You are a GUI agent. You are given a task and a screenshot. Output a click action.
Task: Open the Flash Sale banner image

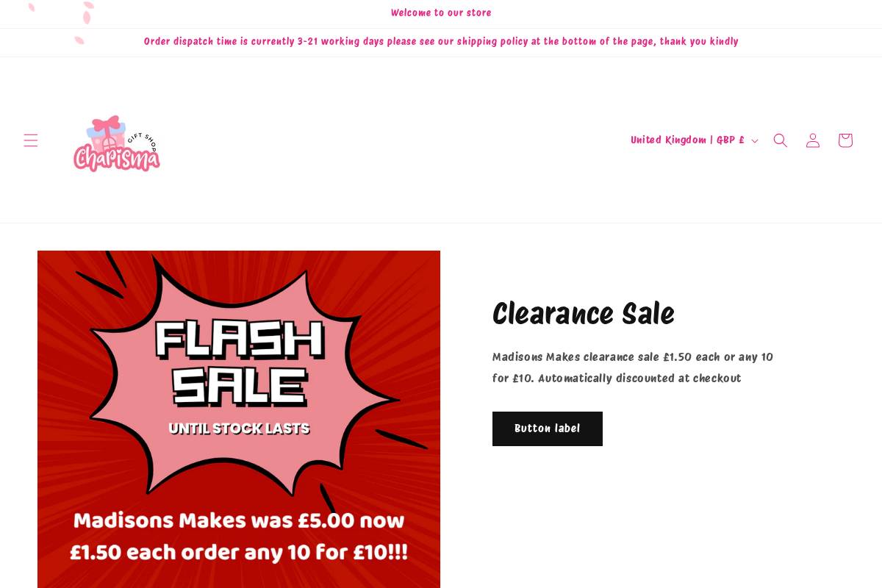click(239, 419)
